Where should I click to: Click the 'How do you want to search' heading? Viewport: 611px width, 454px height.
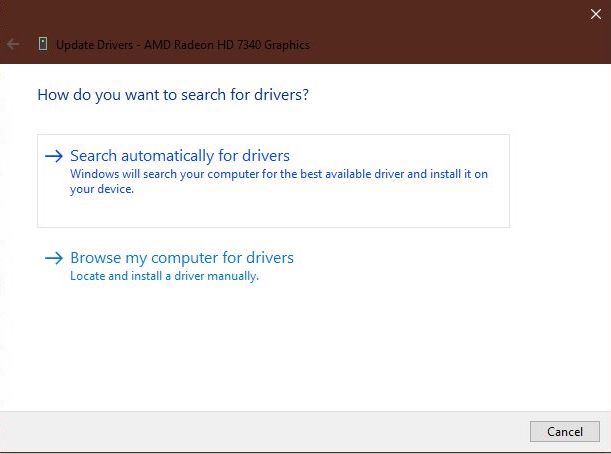172,96
